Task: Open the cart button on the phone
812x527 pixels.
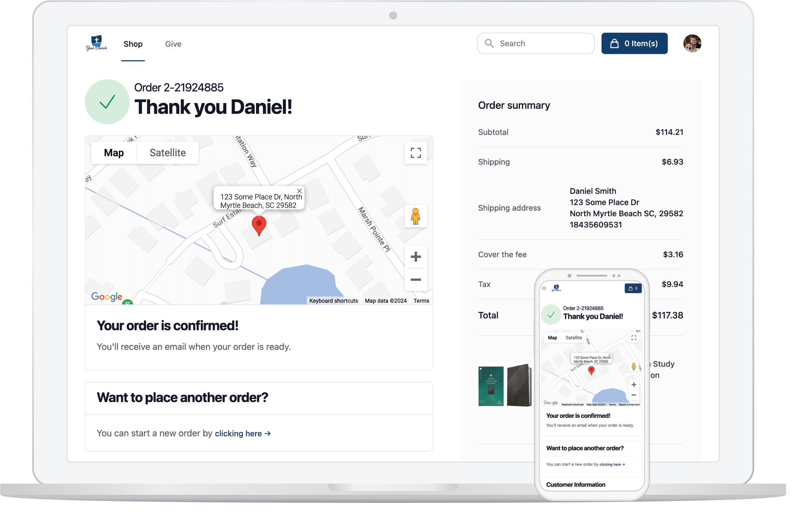Action: click(x=633, y=288)
